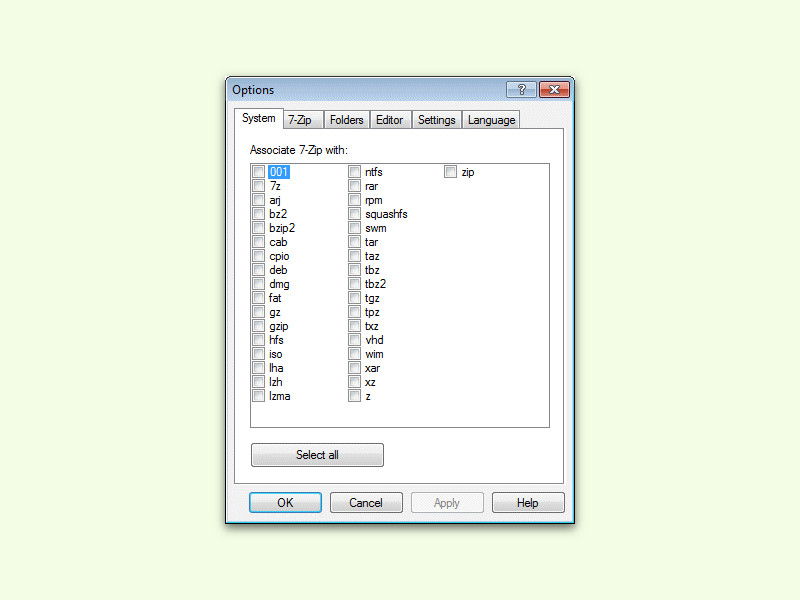Image resolution: width=800 pixels, height=600 pixels.
Task: Check the single z extension checkbox
Action: [x=355, y=396]
